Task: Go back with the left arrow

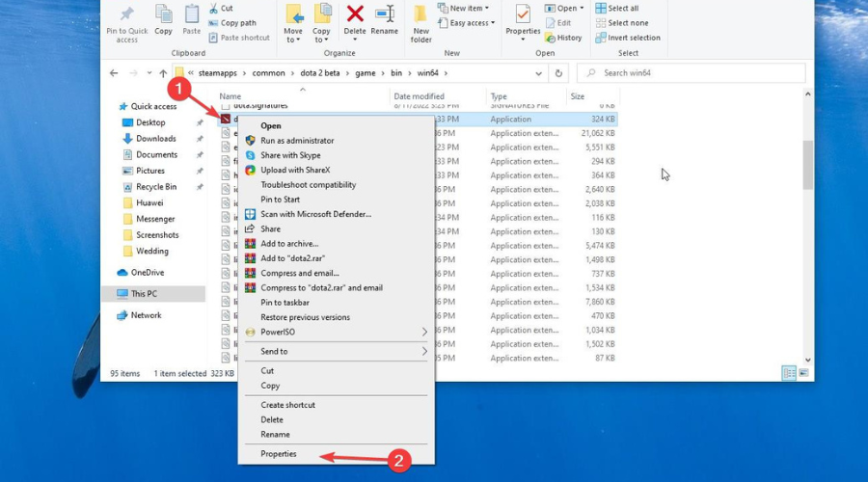Action: [114, 73]
